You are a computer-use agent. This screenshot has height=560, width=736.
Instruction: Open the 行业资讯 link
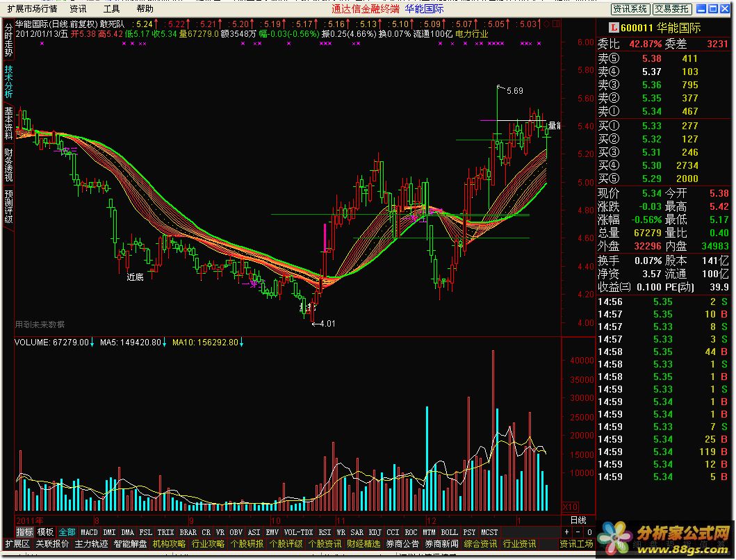point(519,544)
